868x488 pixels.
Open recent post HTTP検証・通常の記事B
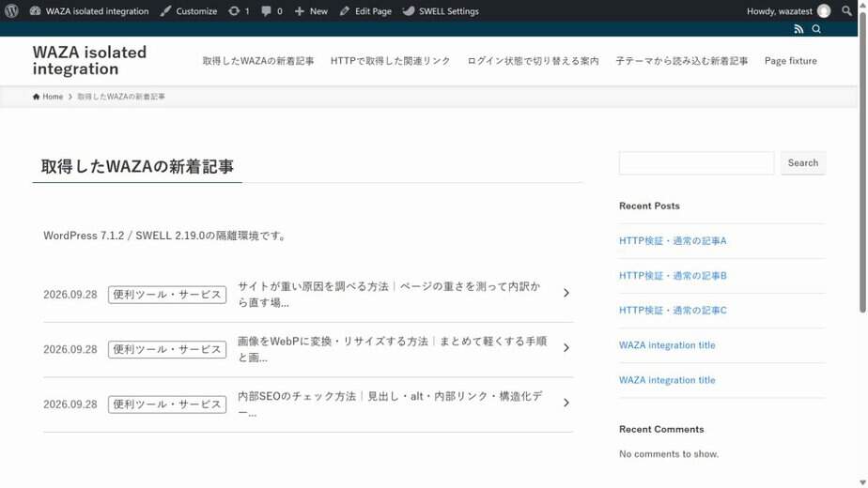pos(673,276)
